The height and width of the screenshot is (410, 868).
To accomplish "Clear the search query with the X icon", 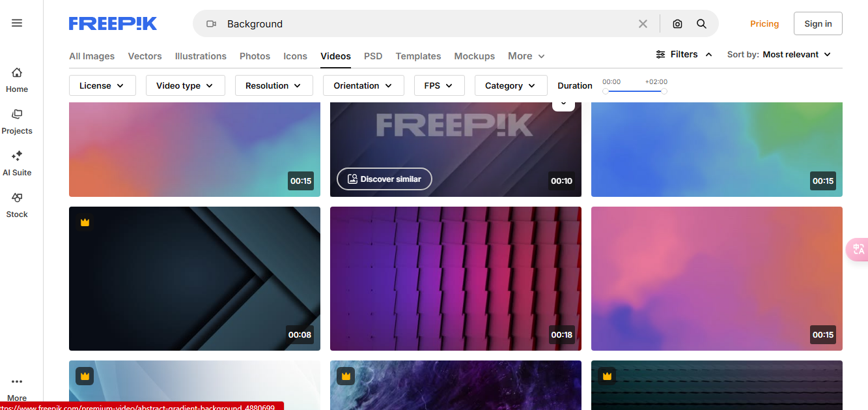I will (643, 23).
